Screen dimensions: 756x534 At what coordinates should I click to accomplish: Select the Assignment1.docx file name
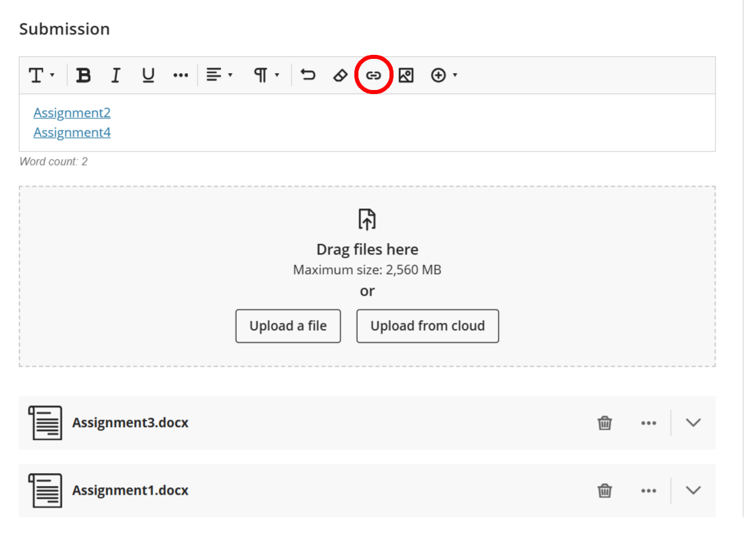coord(131,490)
